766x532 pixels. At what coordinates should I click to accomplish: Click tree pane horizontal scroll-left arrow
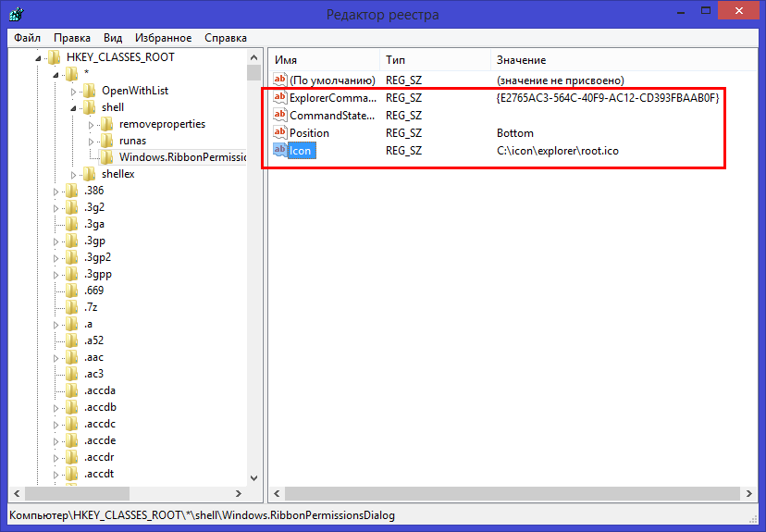click(x=17, y=493)
